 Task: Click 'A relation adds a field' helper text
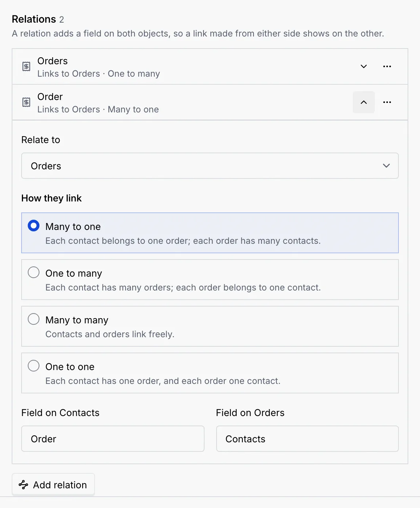[x=198, y=34]
